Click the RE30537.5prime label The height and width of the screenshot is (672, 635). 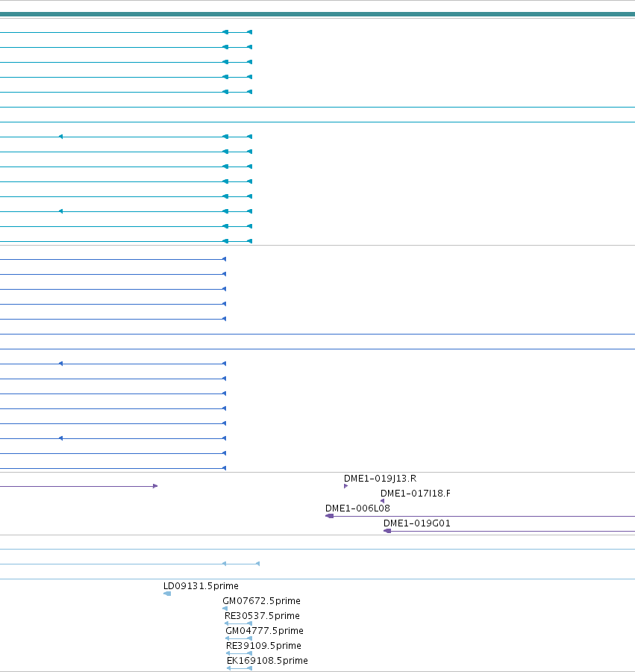click(x=262, y=616)
